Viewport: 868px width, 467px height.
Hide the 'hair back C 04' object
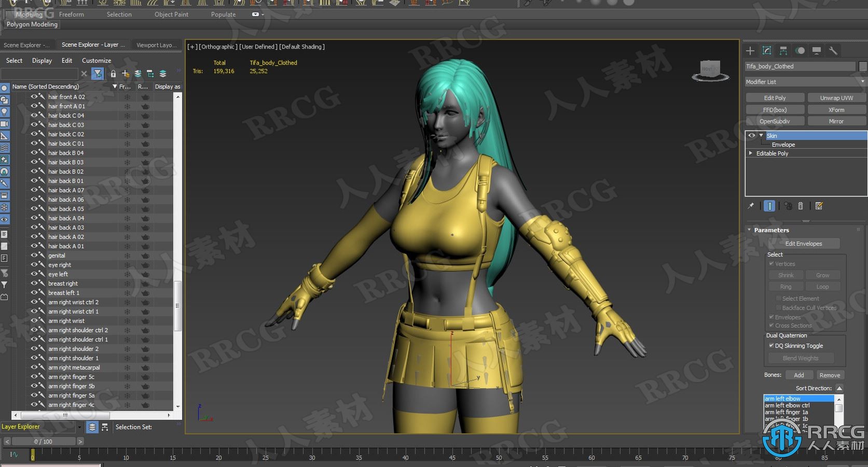pos(35,115)
